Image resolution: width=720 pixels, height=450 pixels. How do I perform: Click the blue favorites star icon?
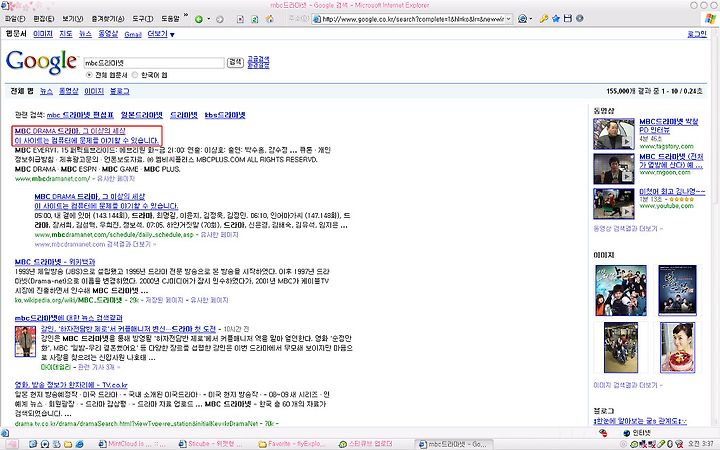pyautogui.click(x=556, y=19)
